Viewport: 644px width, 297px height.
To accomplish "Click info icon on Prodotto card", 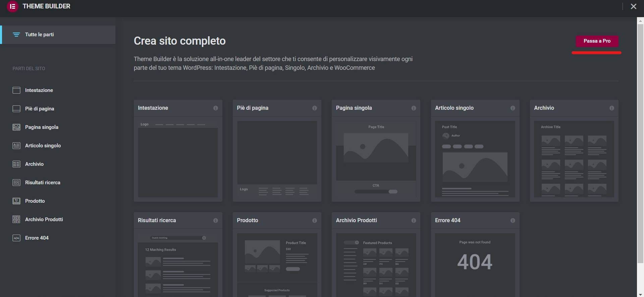I will click(x=314, y=220).
